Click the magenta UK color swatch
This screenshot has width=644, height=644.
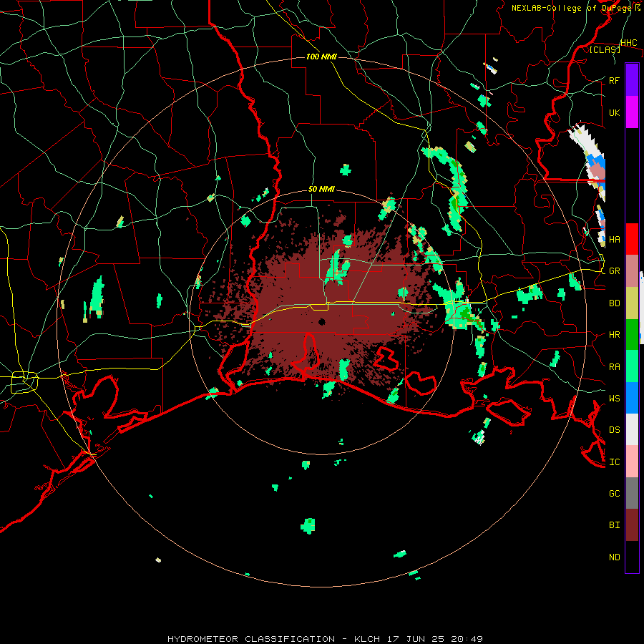(632, 112)
